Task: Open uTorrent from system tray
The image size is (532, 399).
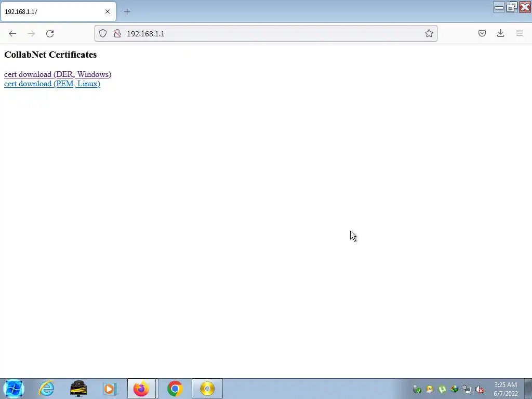Action: (x=442, y=390)
